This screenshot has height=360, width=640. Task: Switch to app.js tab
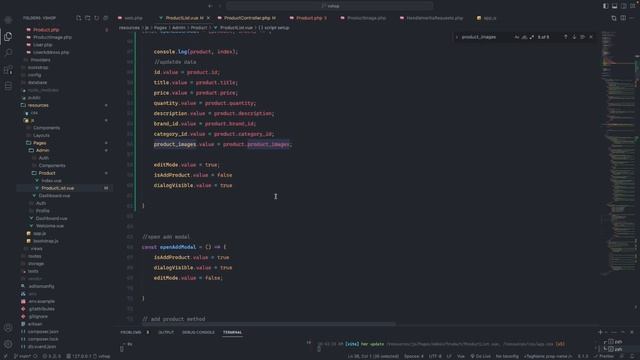[487, 18]
